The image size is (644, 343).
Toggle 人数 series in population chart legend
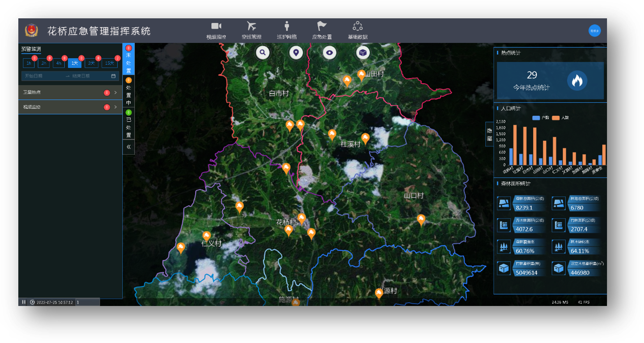(x=560, y=118)
